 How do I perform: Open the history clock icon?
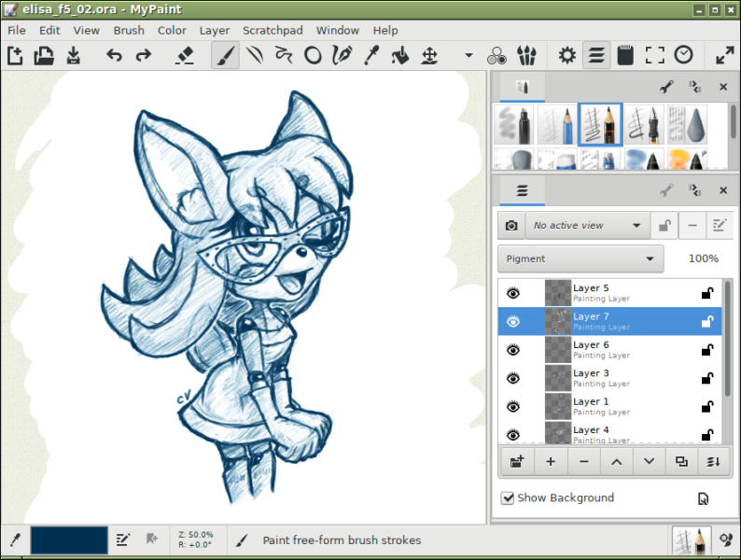(x=683, y=55)
